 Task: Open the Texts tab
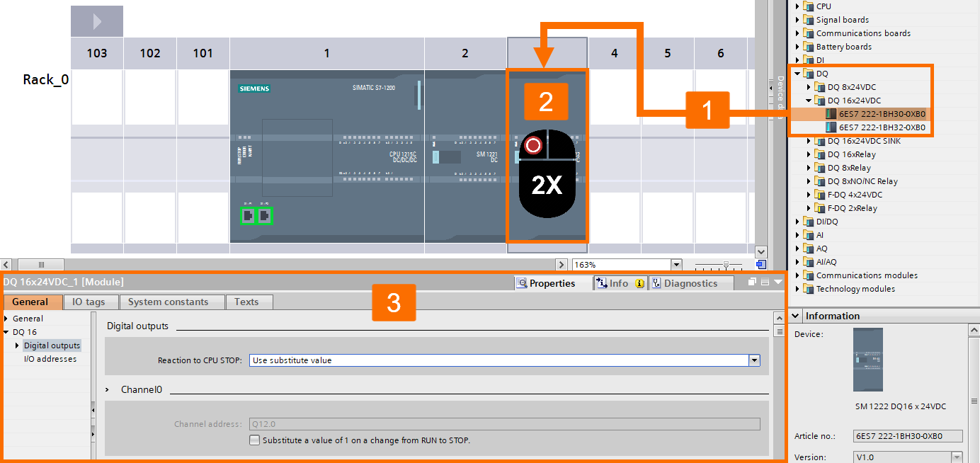pyautogui.click(x=249, y=302)
